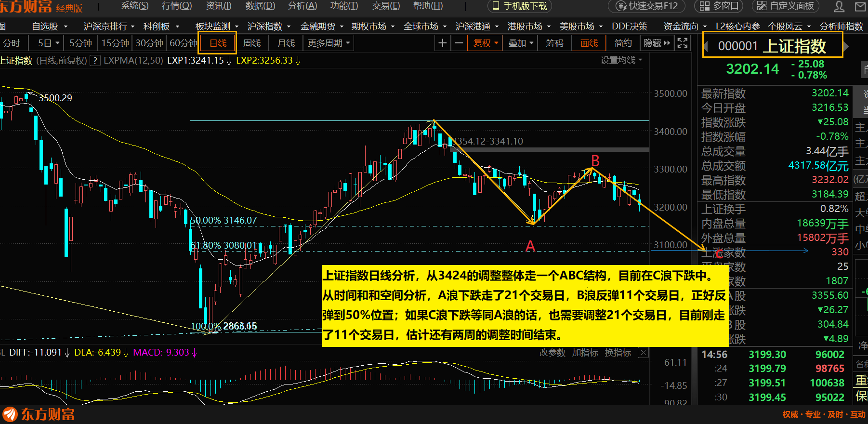Select 15分钟 period

[115, 43]
